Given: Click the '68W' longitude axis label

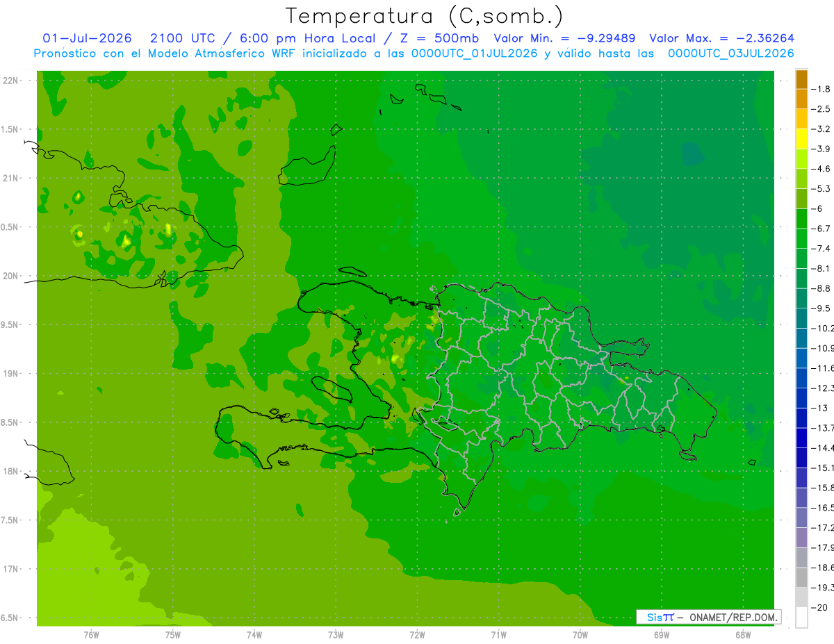Looking at the screenshot, I should pyautogui.click(x=743, y=636).
